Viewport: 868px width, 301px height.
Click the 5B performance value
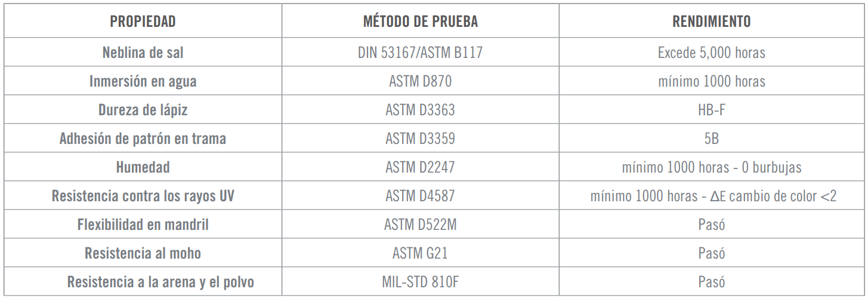click(x=711, y=139)
